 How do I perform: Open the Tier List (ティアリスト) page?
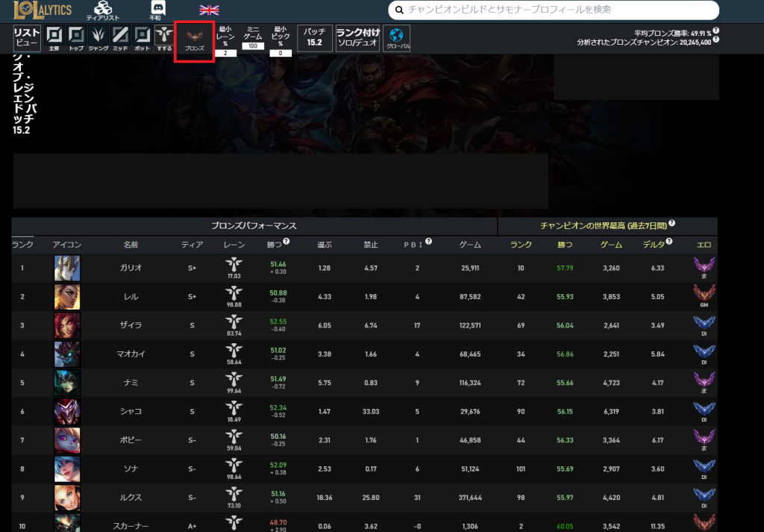[x=102, y=10]
